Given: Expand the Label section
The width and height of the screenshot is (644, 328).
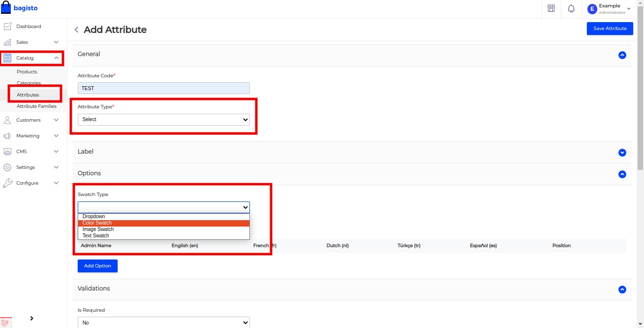Looking at the screenshot, I should (x=622, y=153).
